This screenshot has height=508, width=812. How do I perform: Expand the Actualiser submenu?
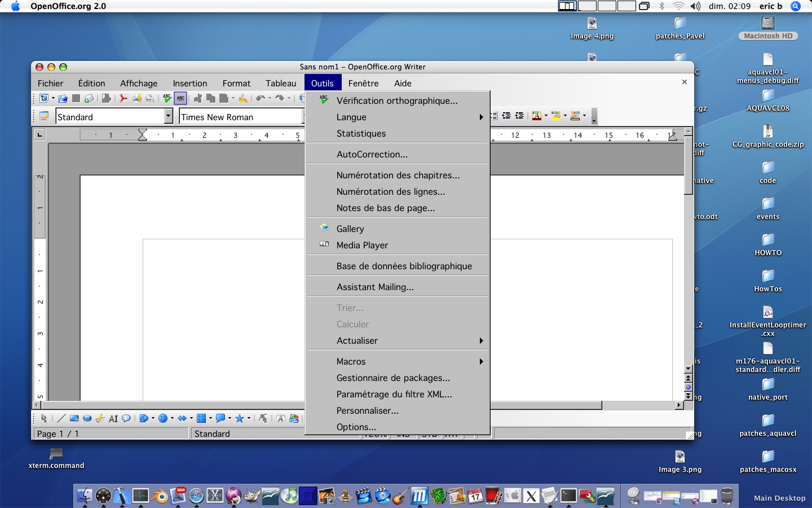click(398, 340)
